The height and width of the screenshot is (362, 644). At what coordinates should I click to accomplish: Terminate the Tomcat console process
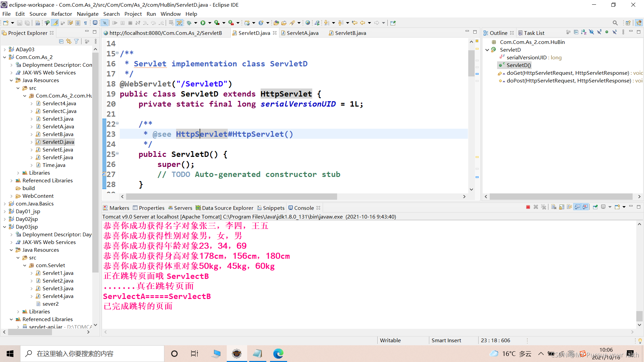528,207
